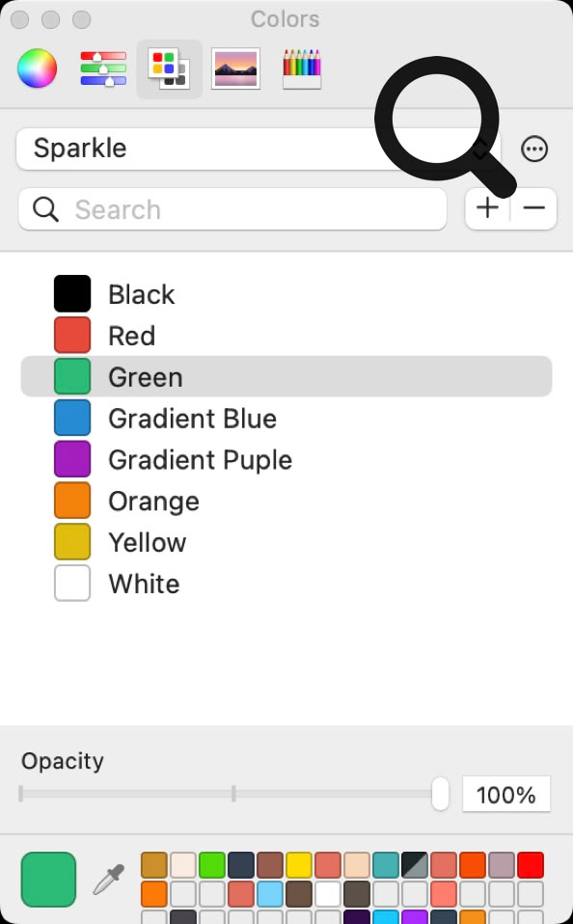Add a color with the plus button
Image resolution: width=573 pixels, height=924 pixels.
click(487, 208)
